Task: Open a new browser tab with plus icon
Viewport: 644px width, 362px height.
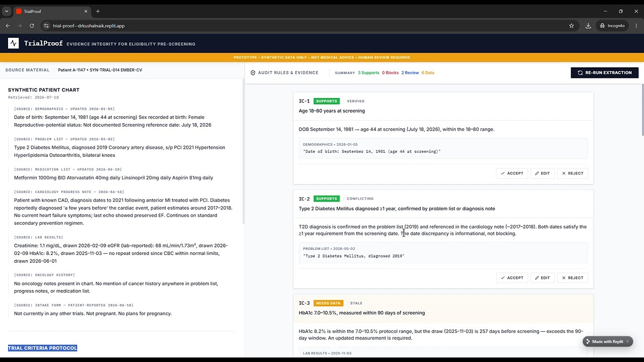Action: click(98, 11)
